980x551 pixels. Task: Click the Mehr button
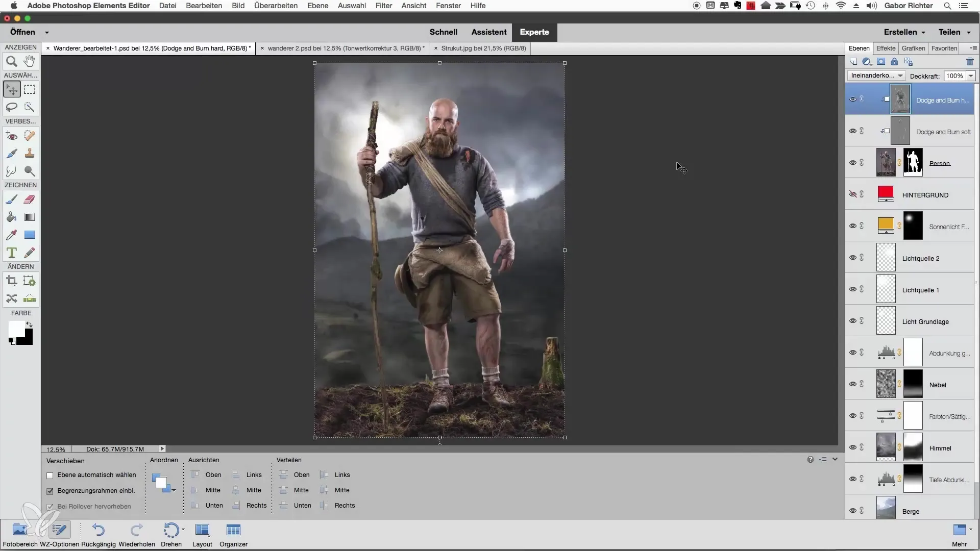coord(960,535)
